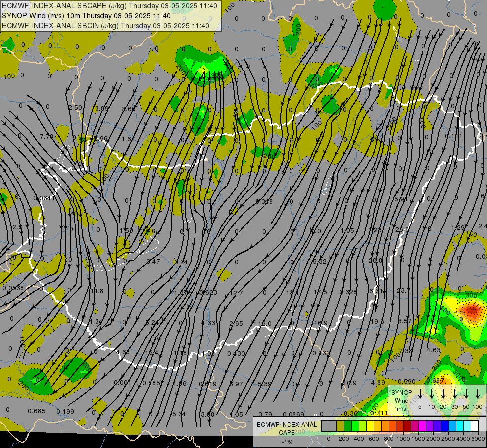The width and height of the screenshot is (487, 448).
Task: Click the SBCIN value '19.6' on map
Action: coord(377,321)
